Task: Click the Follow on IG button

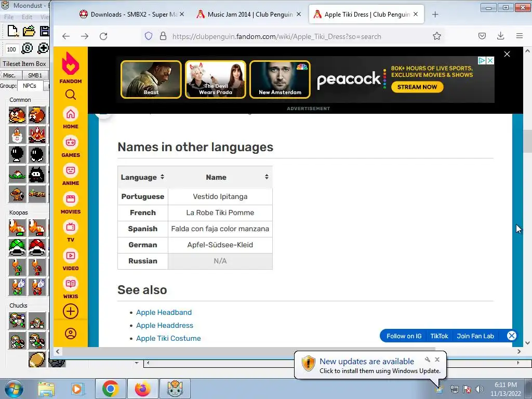Action: coord(404,336)
